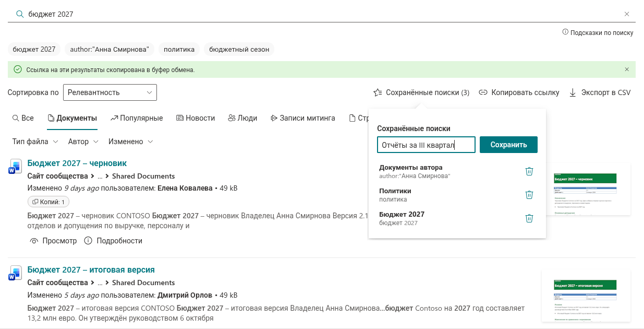Delete saved search «Документы автора»
644x329 pixels.
pyautogui.click(x=529, y=171)
